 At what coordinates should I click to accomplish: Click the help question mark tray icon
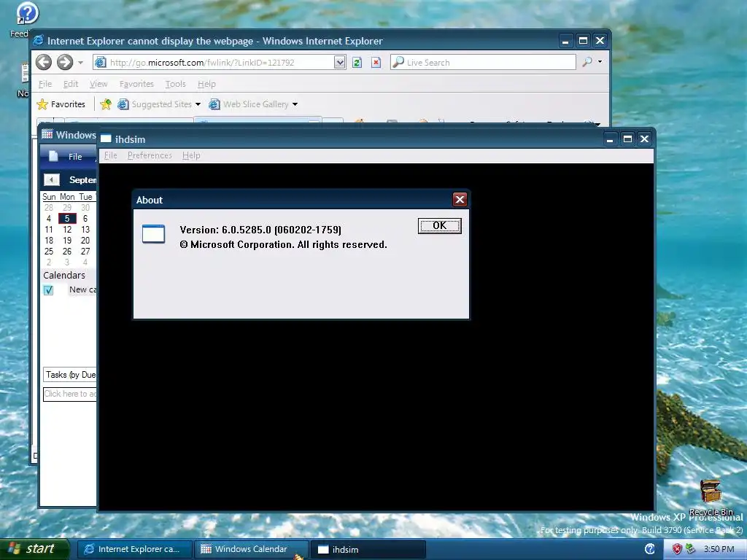650,549
